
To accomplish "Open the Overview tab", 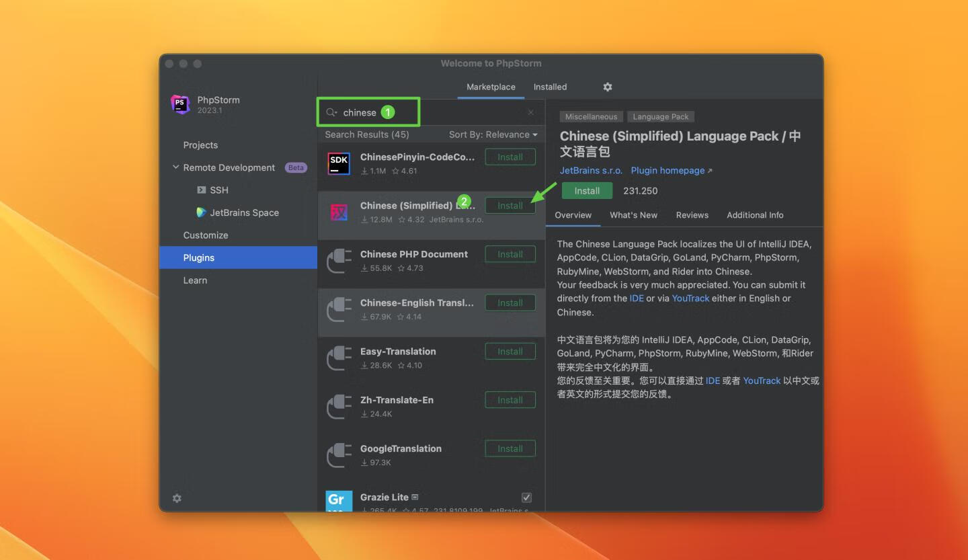I will click(573, 215).
